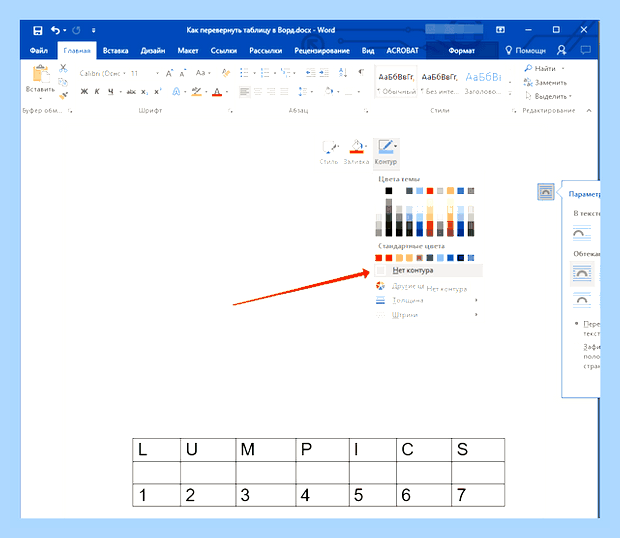This screenshot has width=620, height=538.
Task: Switch to the Рецензирование tab
Action: (322, 51)
